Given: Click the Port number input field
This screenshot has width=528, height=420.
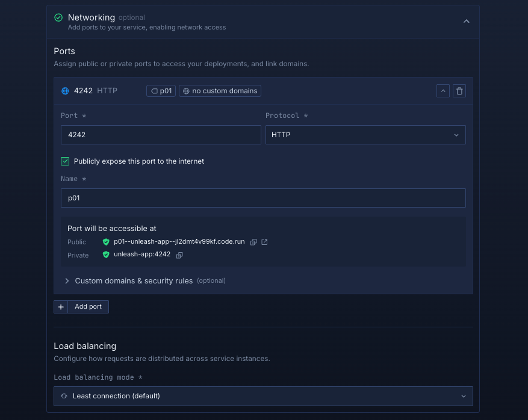Looking at the screenshot, I should pyautogui.click(x=160, y=135).
